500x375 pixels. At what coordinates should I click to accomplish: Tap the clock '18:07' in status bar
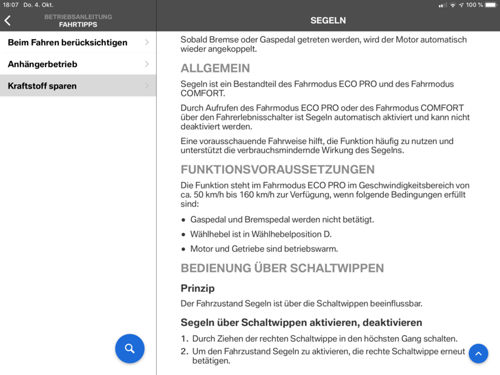pyautogui.click(x=11, y=5)
